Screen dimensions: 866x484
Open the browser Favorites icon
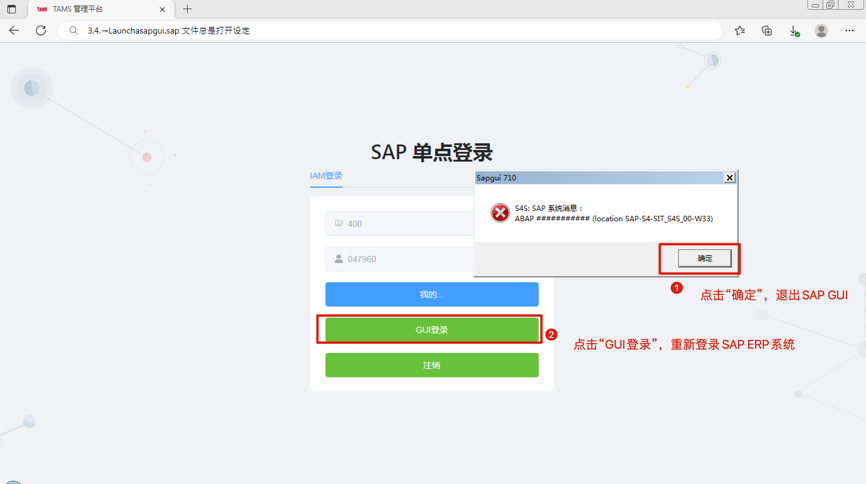click(x=740, y=30)
